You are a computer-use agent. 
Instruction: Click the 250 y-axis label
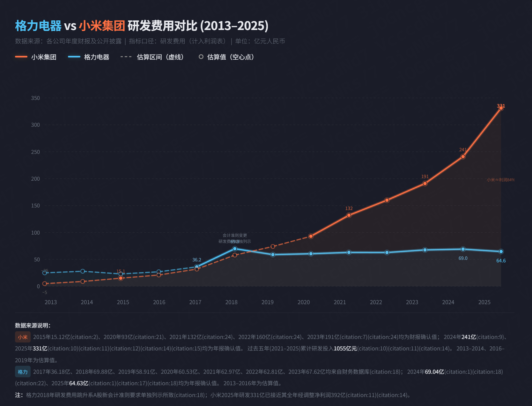tap(35, 152)
